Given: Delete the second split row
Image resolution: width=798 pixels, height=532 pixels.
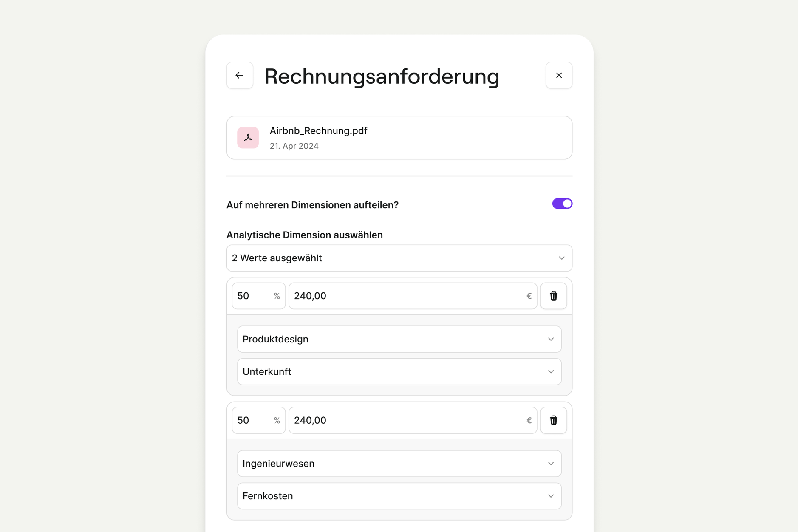Looking at the screenshot, I should click(x=553, y=420).
